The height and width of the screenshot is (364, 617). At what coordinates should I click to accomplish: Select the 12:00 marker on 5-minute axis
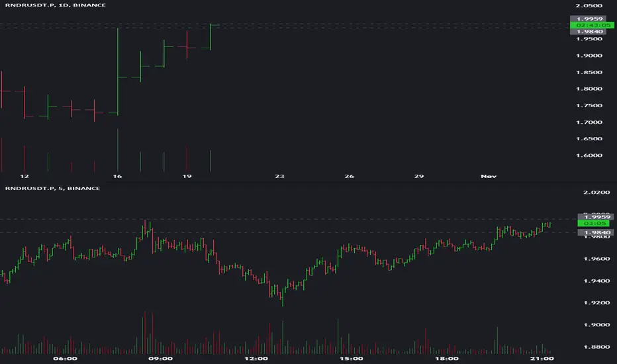[256, 359]
